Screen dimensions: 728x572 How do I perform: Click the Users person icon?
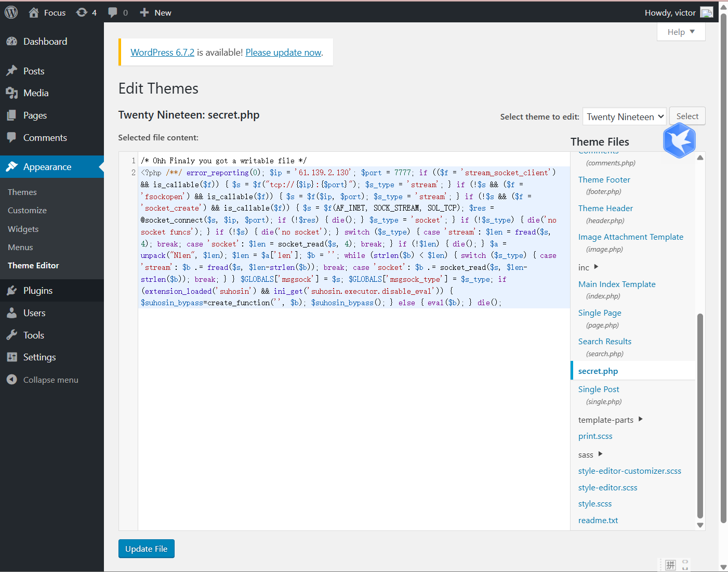click(x=12, y=313)
